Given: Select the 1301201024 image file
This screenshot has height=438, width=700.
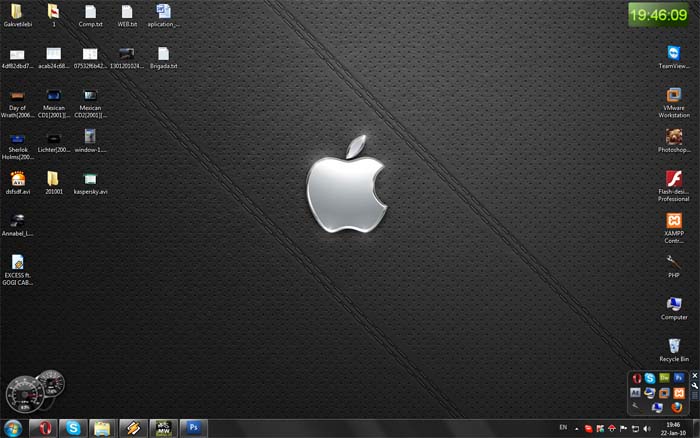Looking at the screenshot, I should 127,58.
